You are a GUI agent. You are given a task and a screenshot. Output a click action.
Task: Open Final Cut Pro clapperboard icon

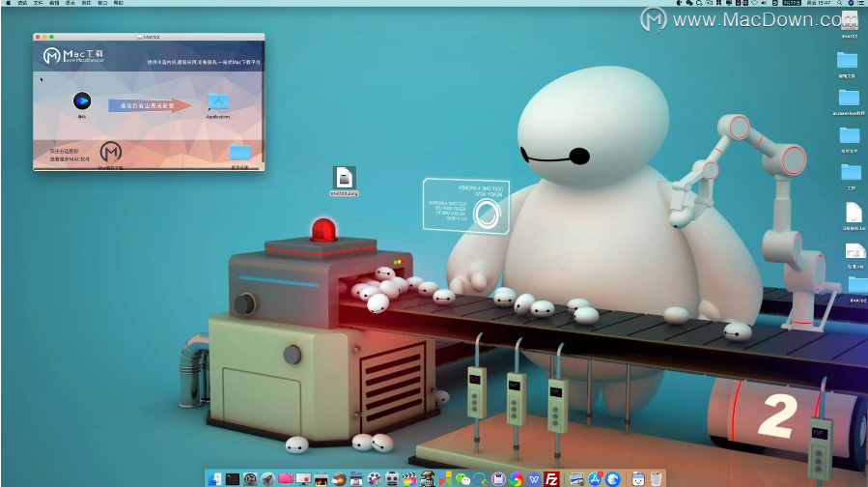point(409,478)
